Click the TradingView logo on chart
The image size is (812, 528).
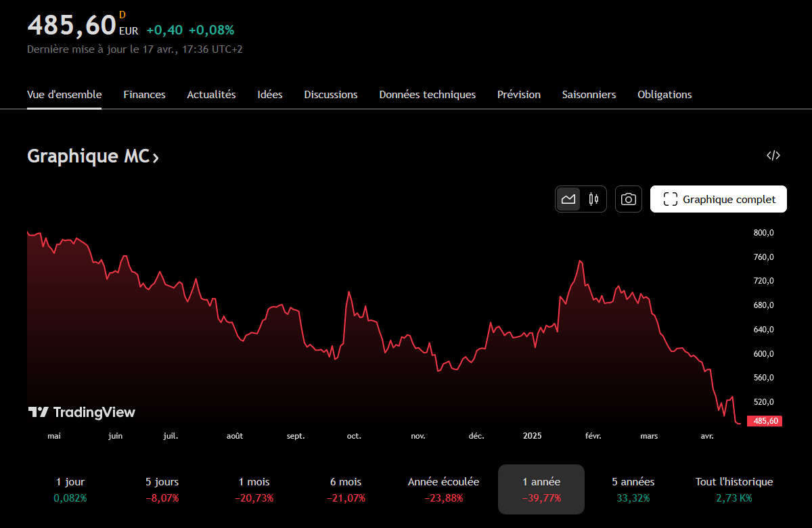82,412
